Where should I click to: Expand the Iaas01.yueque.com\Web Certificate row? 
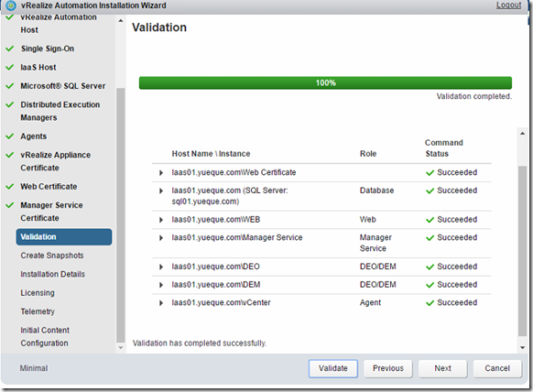161,173
